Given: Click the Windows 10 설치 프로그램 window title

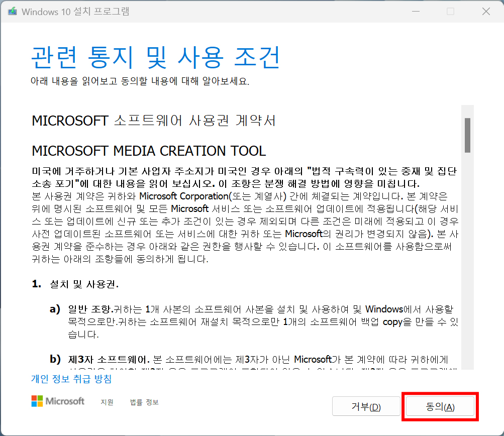Looking at the screenshot, I should (x=75, y=12).
